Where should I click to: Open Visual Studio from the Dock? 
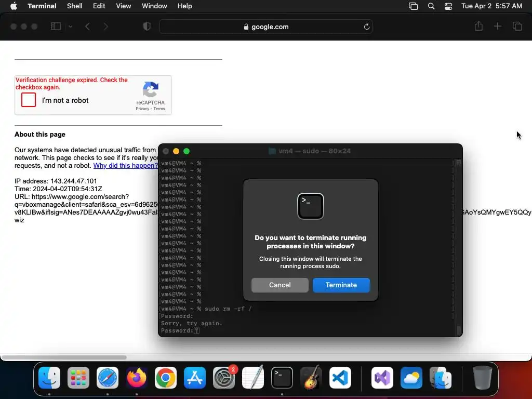click(x=382, y=378)
